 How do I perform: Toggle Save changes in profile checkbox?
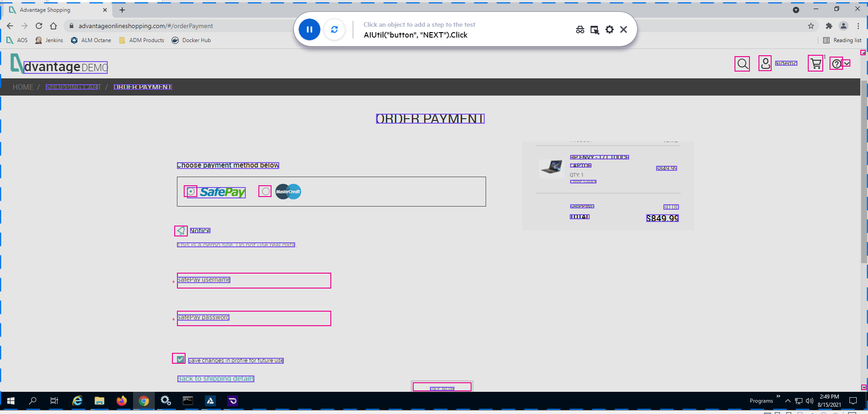179,359
